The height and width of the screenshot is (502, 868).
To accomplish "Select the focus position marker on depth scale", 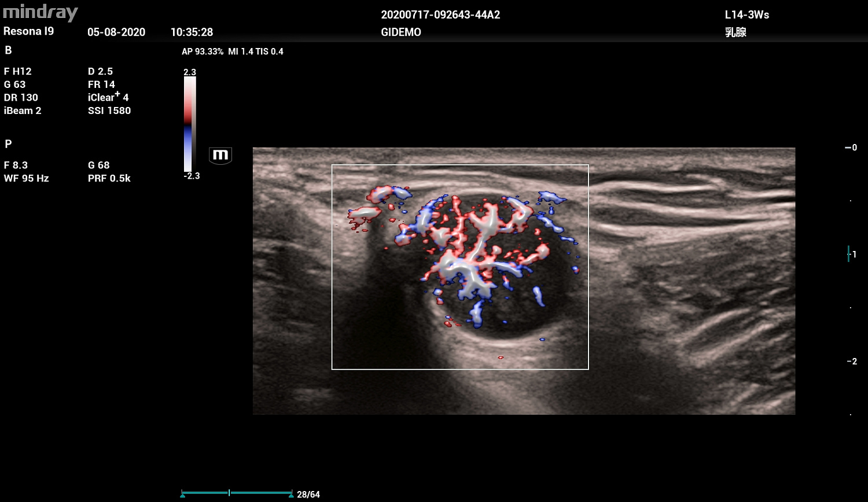I will (849, 254).
